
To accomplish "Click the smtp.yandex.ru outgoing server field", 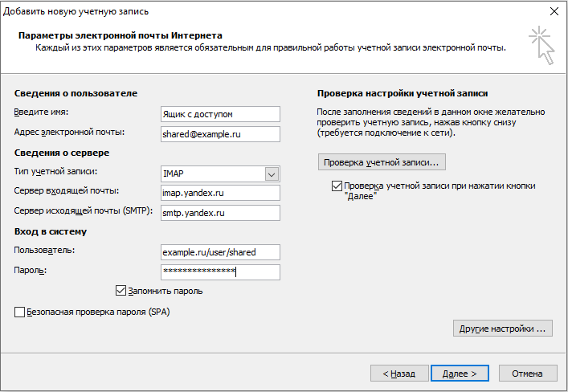I will pyautogui.click(x=219, y=213).
